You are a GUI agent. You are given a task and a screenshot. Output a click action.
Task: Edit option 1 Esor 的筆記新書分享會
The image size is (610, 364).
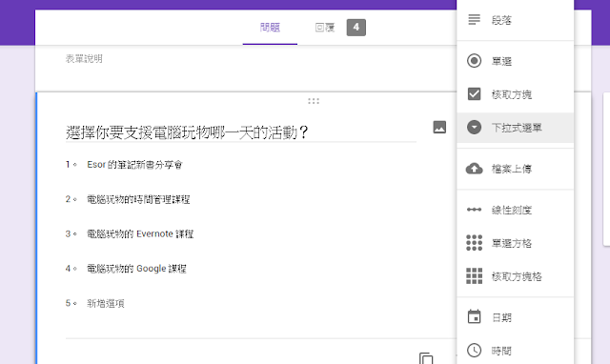pyautogui.click(x=134, y=165)
